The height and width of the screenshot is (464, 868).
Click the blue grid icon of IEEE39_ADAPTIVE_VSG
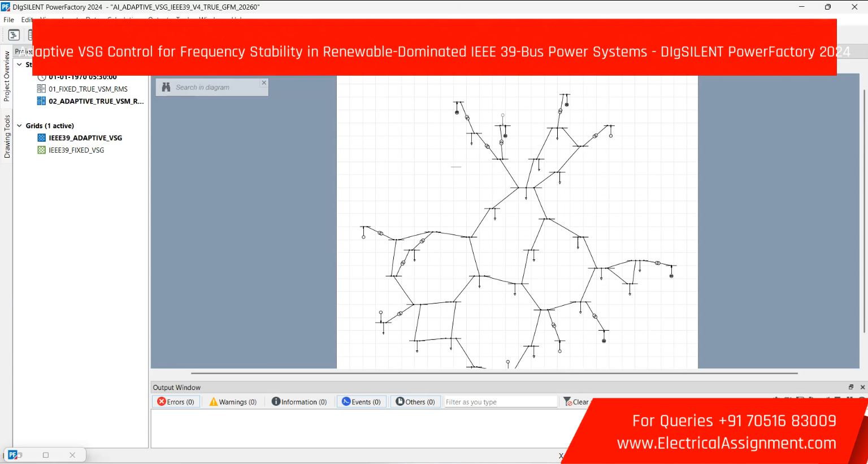[41, 138]
